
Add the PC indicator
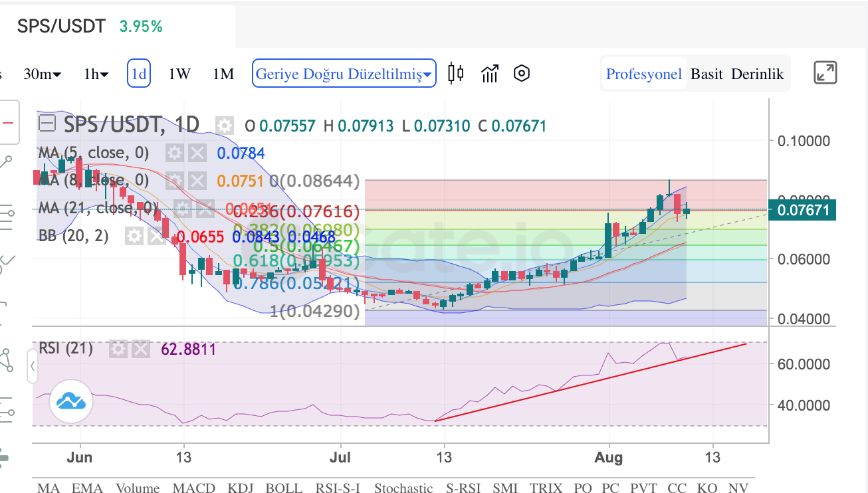point(610,488)
